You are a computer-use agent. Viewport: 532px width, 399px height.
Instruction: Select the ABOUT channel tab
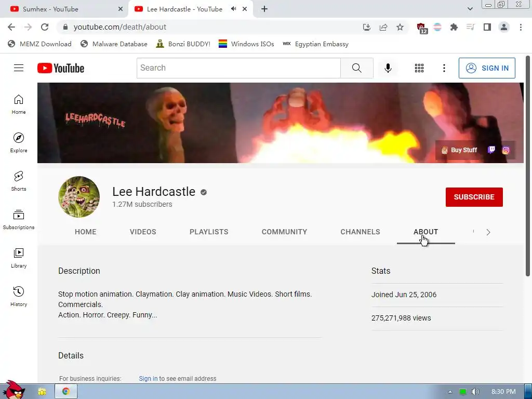point(426,232)
